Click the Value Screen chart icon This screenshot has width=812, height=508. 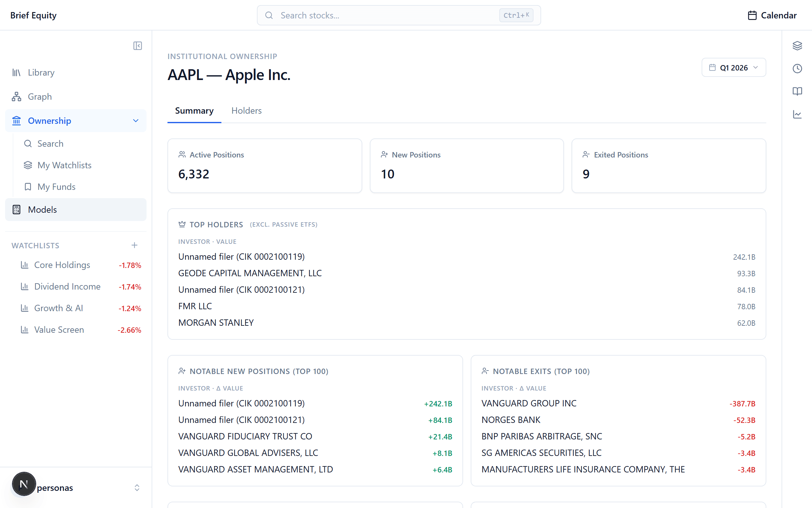24,330
